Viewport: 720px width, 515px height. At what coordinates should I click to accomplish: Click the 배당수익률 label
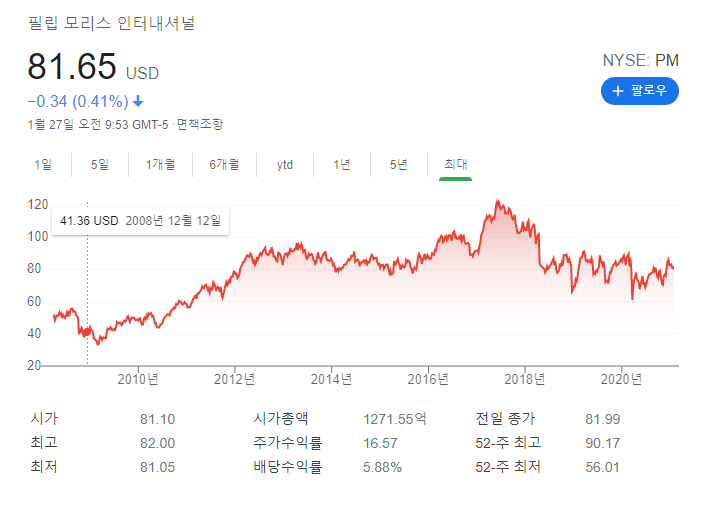coord(288,467)
